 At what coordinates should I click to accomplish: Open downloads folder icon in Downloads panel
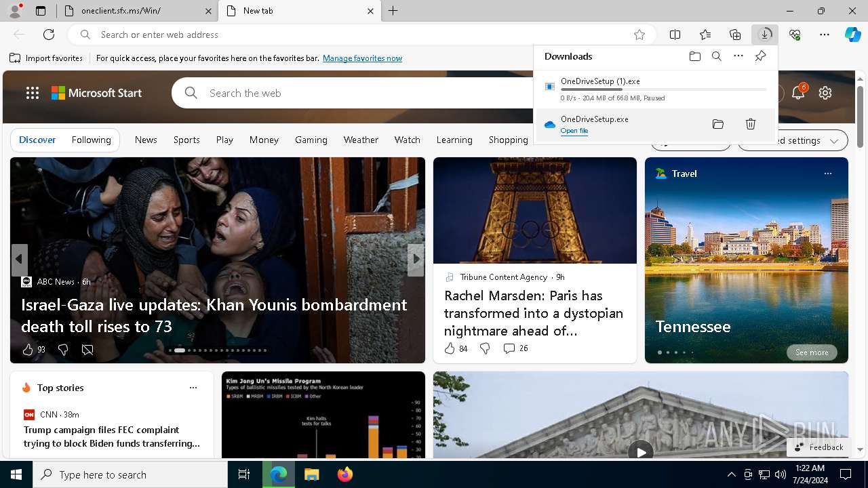pos(695,56)
